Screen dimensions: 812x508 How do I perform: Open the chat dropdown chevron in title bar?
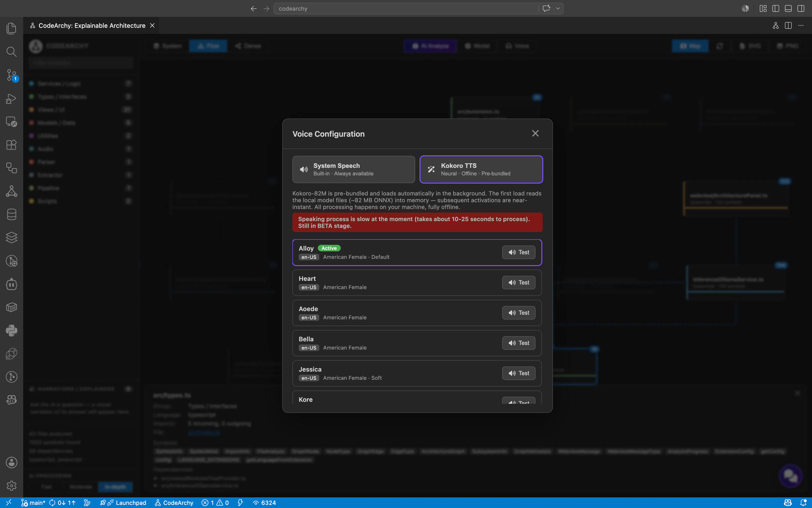tap(558, 8)
